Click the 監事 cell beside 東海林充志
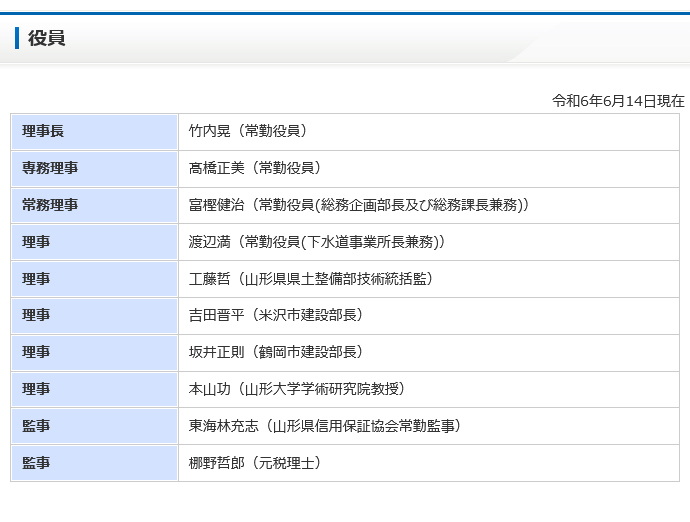Screen dimensions: 690x522 pyautogui.click(x=95, y=426)
